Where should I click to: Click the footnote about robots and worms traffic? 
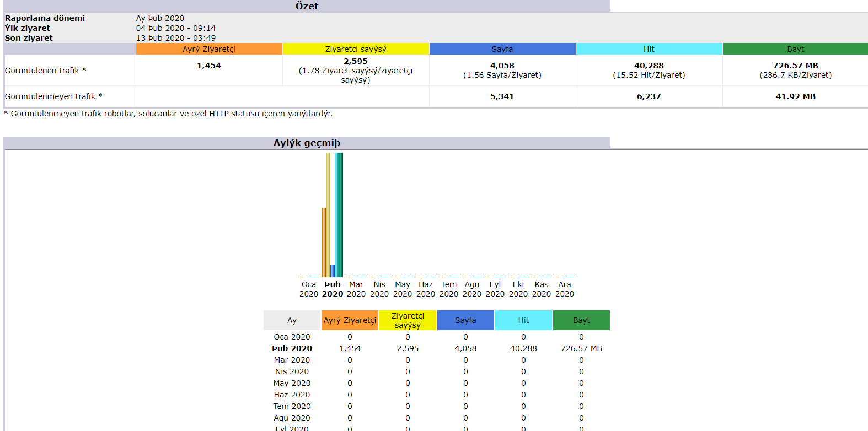pos(168,114)
